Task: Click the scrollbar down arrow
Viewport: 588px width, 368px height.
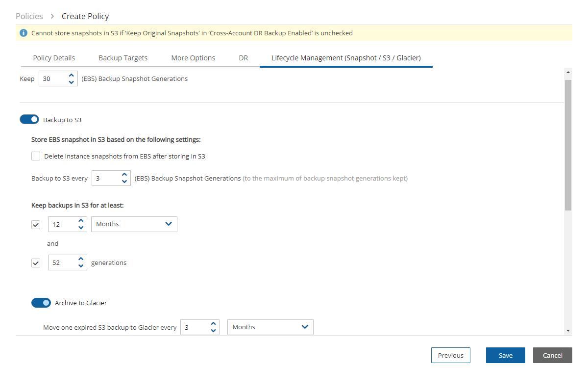Action: point(568,331)
